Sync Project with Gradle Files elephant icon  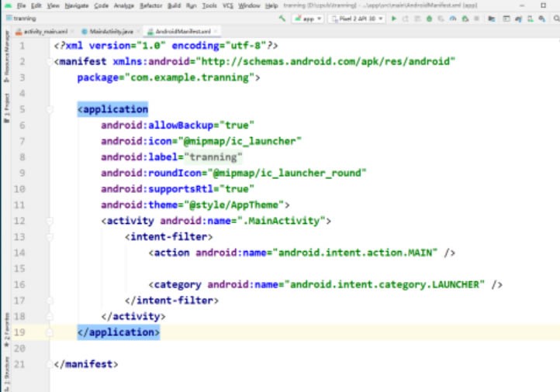518,19
